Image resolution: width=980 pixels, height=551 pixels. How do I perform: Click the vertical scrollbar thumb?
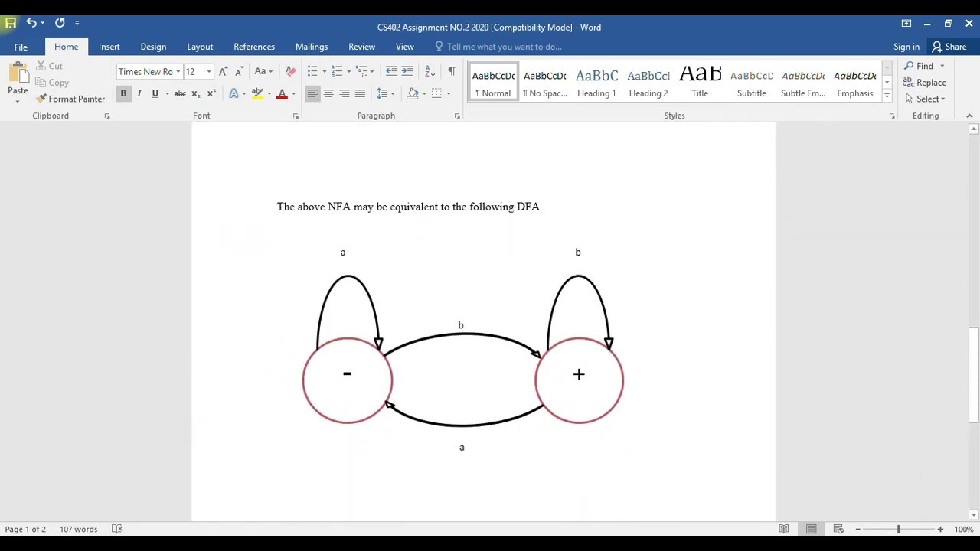(974, 375)
